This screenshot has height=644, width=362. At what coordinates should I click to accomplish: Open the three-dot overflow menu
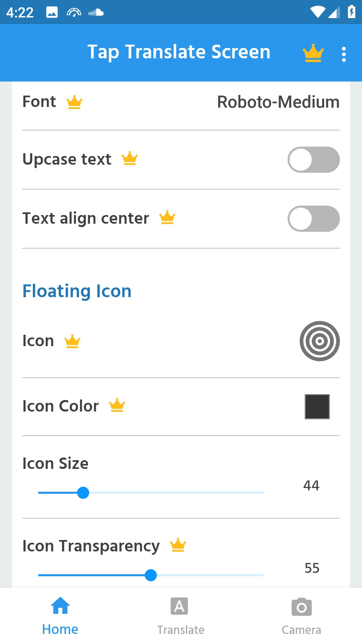[344, 54]
